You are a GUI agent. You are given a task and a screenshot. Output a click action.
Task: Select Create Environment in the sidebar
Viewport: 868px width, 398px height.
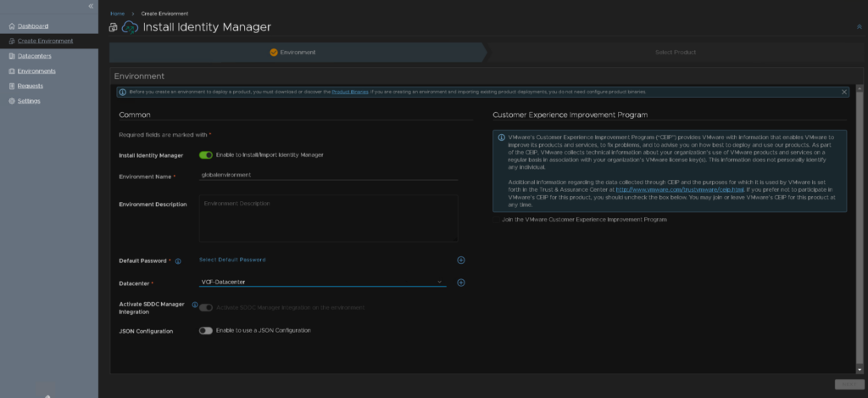point(45,41)
